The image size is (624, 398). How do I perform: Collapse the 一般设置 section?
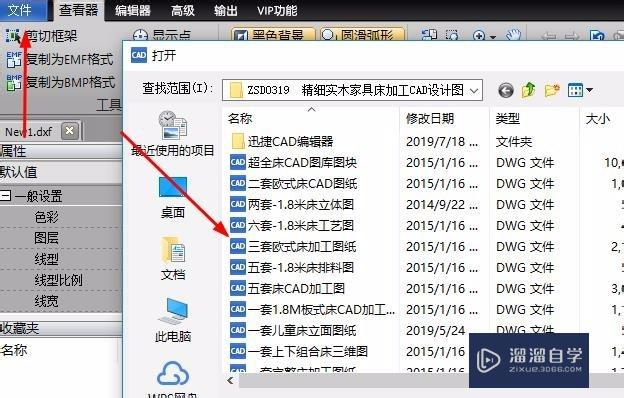[x=6, y=195]
